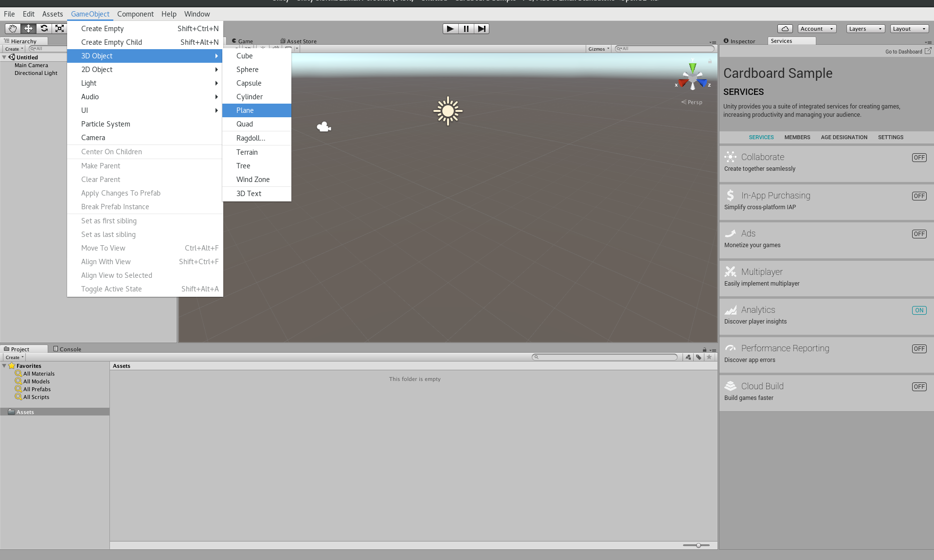Open the Gizmos dropdown in Scene view
The width and height of the screenshot is (934, 560).
coord(598,49)
